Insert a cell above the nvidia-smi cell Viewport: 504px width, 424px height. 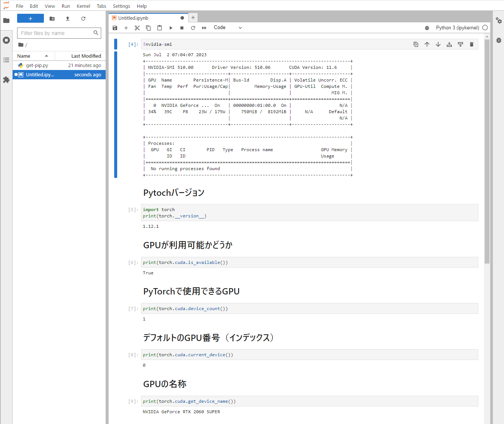click(449, 44)
